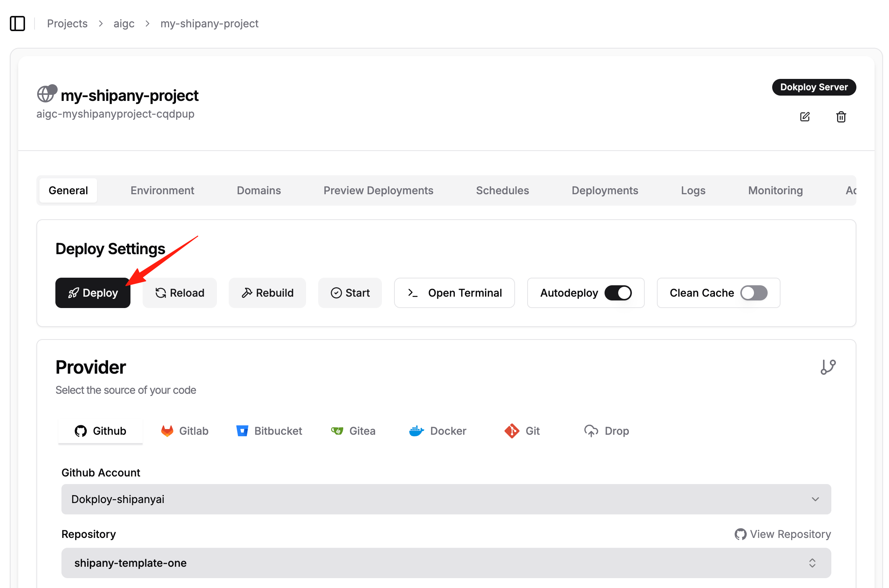Open Terminal for the application
Screen dimensions: 889x588
454,293
